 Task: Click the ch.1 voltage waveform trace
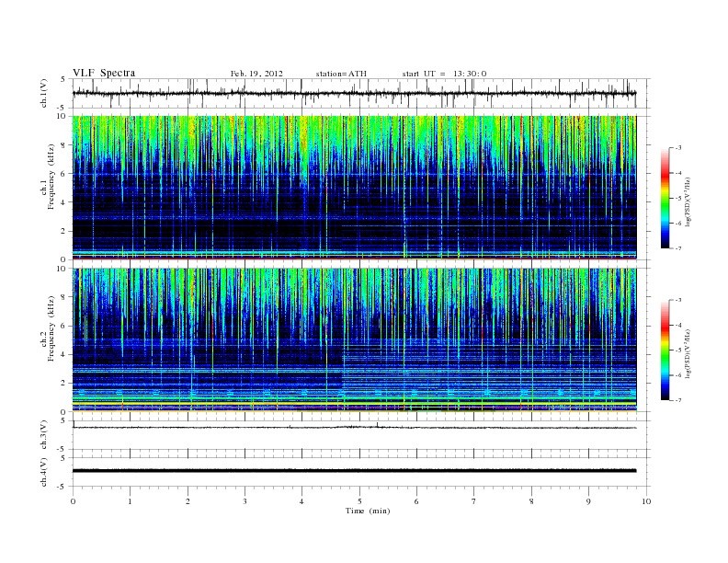[354, 93]
